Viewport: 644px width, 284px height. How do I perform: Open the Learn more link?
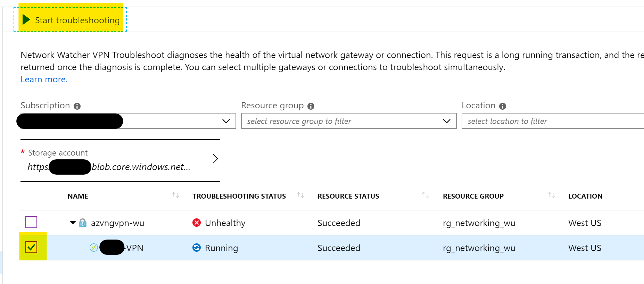(44, 80)
